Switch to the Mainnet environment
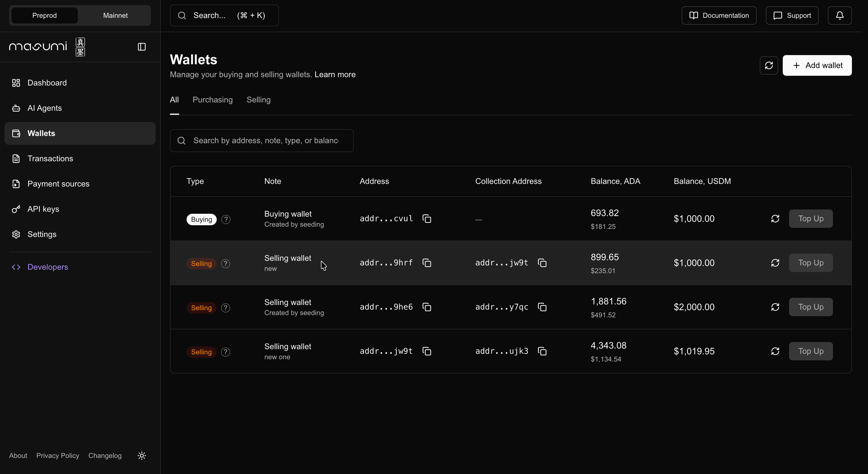The height and width of the screenshot is (474, 868). point(115,15)
